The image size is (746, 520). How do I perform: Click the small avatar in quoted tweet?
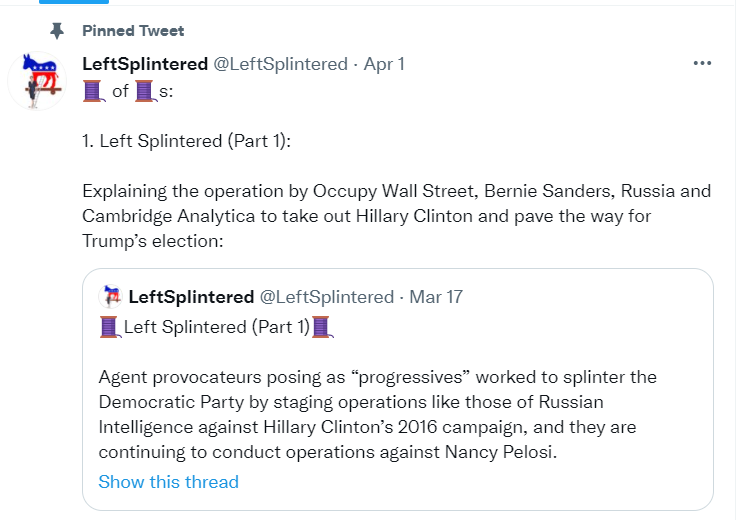point(111,297)
